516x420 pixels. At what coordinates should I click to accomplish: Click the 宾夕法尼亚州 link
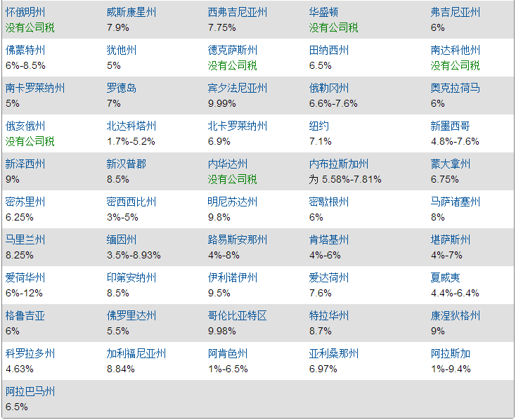[238, 88]
